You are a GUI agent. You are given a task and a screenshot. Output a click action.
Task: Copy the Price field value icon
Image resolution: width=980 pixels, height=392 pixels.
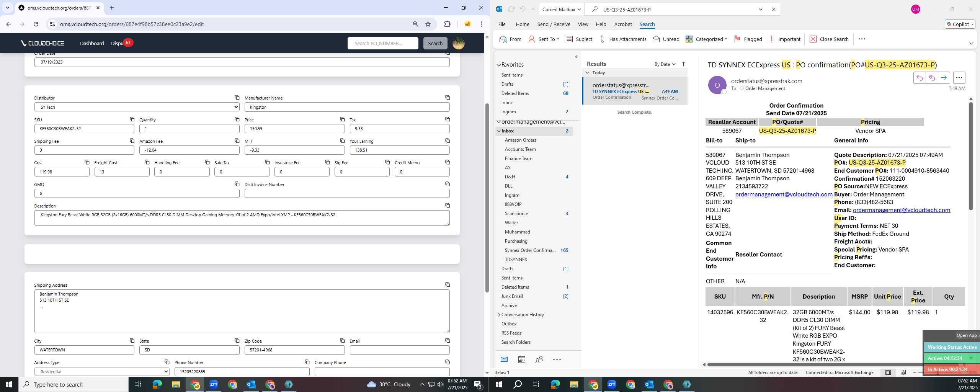(x=342, y=119)
